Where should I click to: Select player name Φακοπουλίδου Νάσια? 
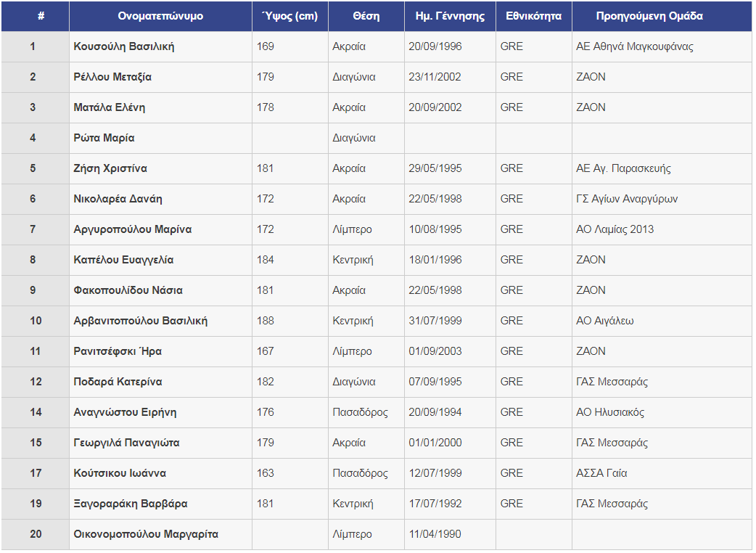[128, 290]
